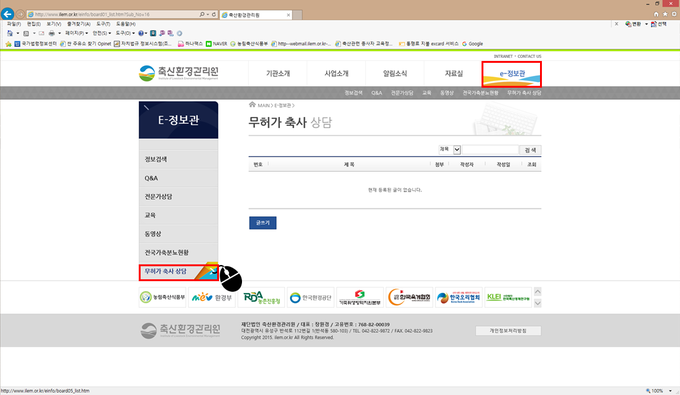This screenshot has height=395, width=680.
Task: Open the browser Tools gear icon
Action: tap(673, 14)
